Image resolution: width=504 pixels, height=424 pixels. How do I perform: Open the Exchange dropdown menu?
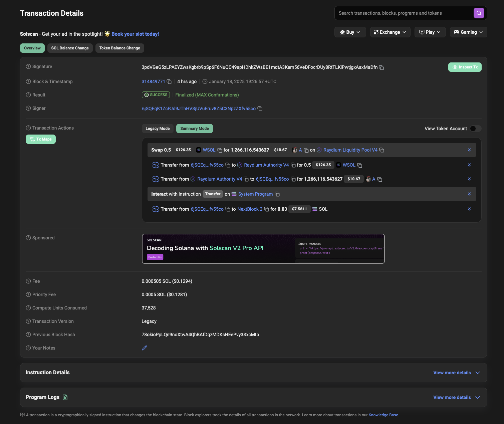390,32
